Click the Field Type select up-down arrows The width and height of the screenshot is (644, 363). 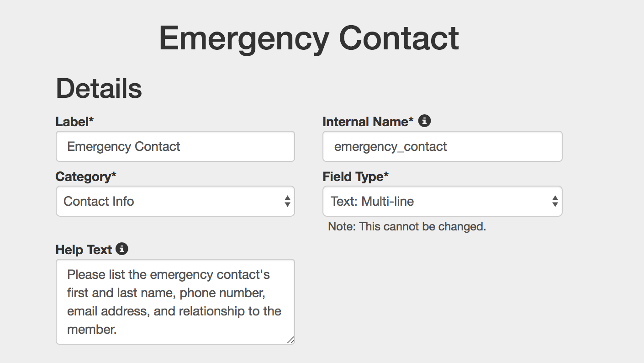554,201
